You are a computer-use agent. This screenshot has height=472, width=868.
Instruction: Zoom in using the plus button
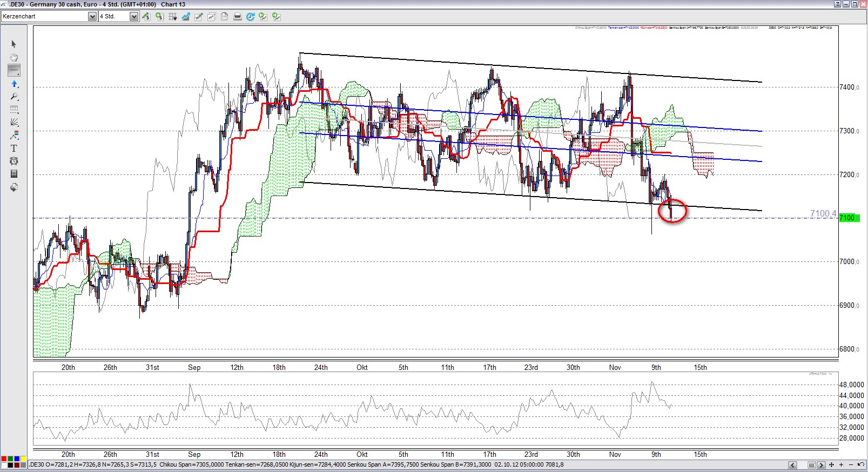pos(841,464)
